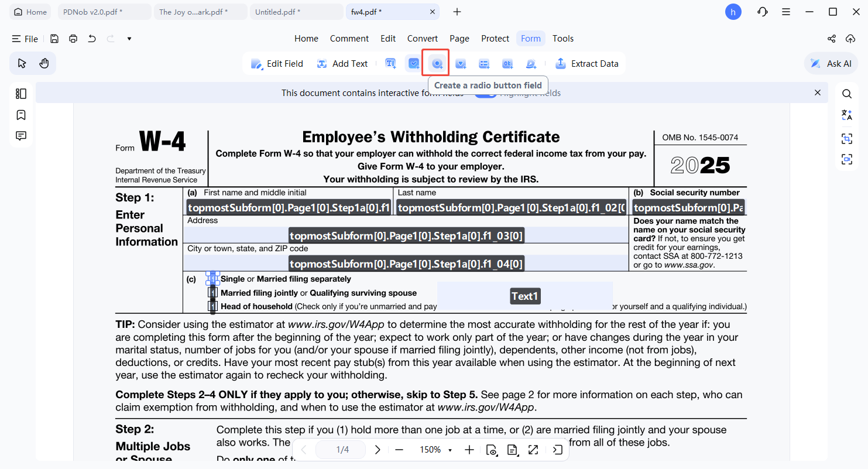868x469 pixels.
Task: Open the 150% zoom level dropdown
Action: point(435,450)
